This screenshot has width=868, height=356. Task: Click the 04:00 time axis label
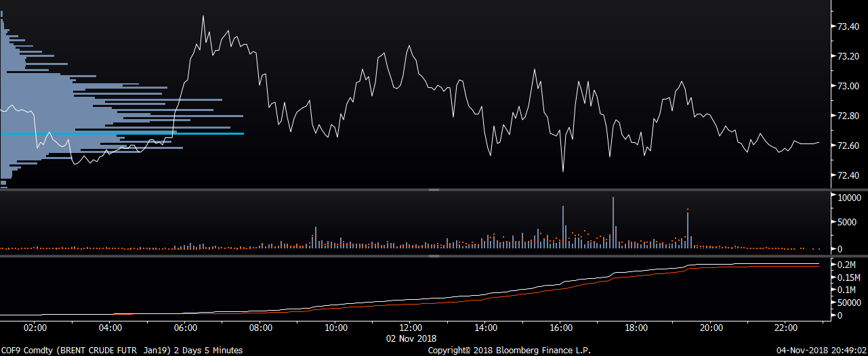pyautogui.click(x=110, y=328)
